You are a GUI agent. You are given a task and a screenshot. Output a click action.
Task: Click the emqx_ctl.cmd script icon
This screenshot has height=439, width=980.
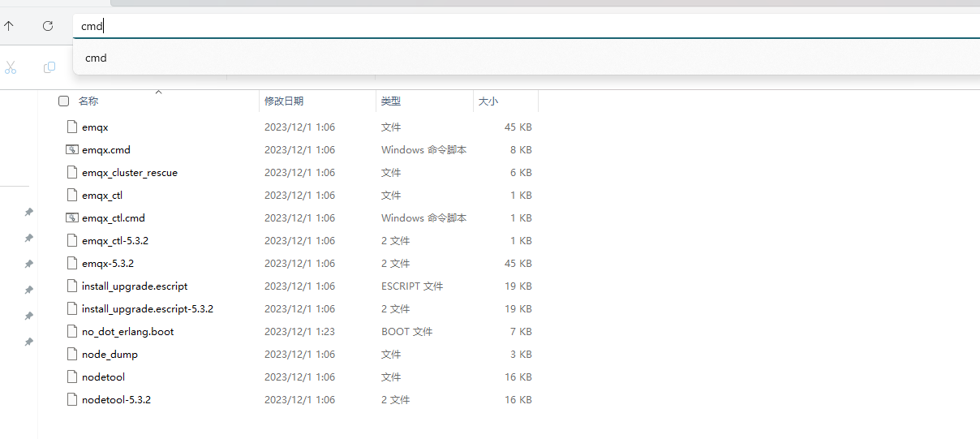click(x=71, y=218)
